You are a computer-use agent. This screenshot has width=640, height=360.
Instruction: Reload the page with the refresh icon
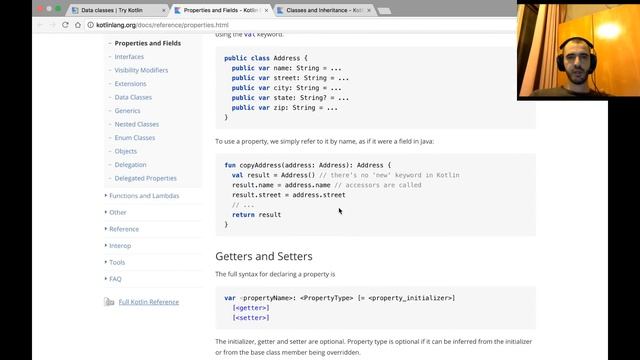coord(65,25)
